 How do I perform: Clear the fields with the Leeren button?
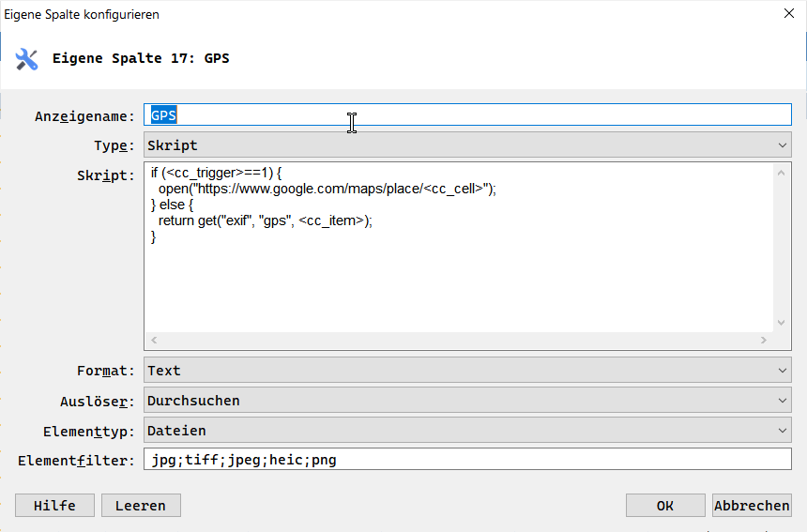point(141,506)
